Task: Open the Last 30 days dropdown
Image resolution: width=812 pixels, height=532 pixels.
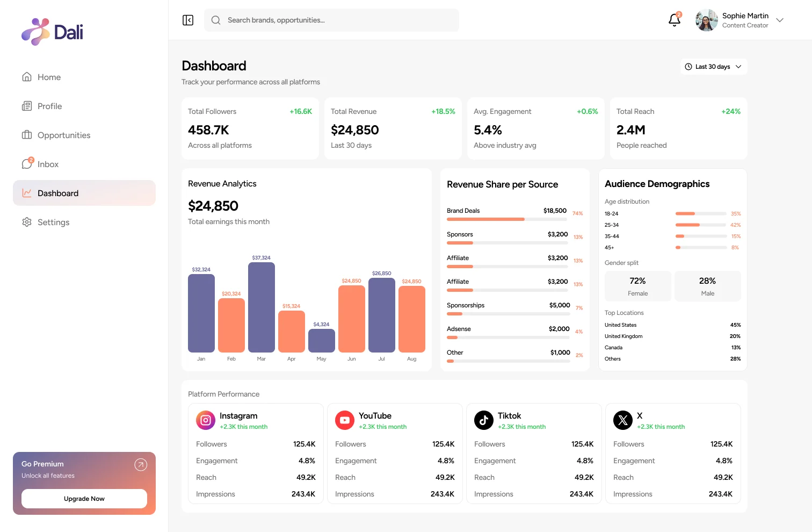Action: coord(713,67)
